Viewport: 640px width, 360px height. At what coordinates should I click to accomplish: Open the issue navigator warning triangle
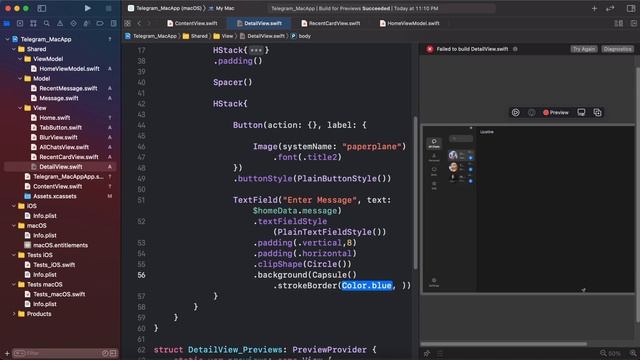tap(60, 24)
